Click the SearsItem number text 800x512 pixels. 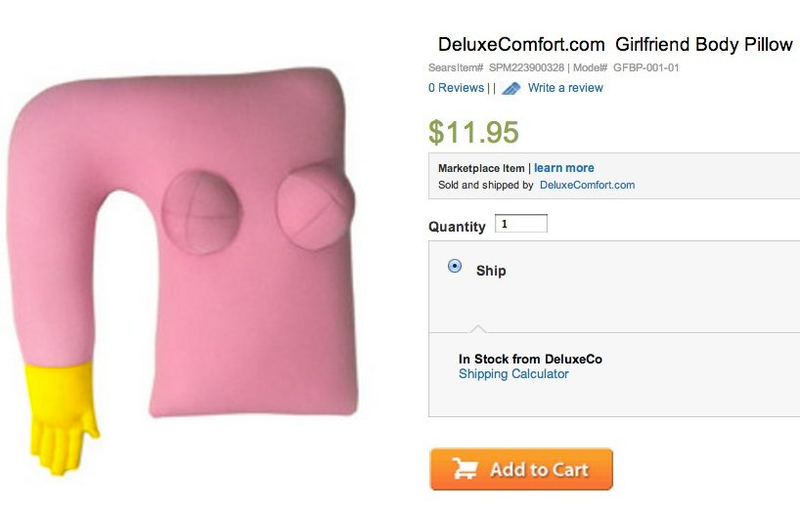496,67
